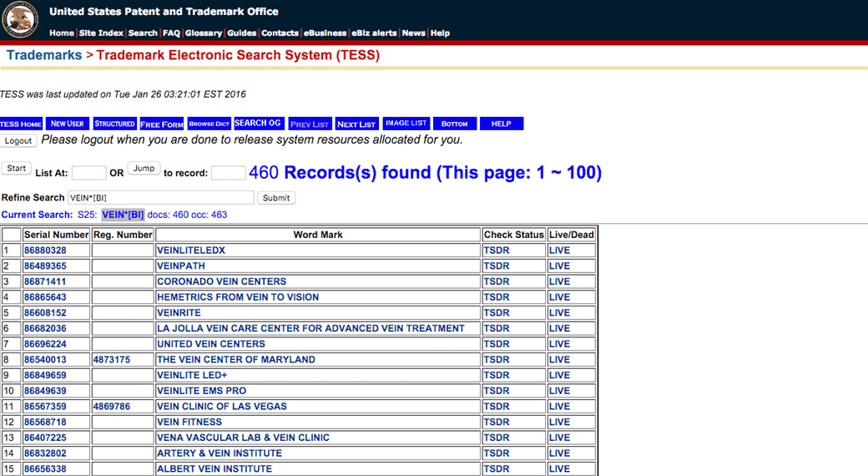The image size is (868, 476).
Task: Check TSDR status for VEINRITE
Action: [x=496, y=312]
